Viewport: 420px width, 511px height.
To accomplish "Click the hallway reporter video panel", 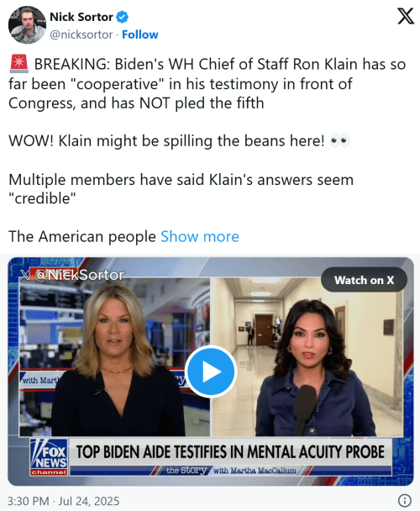I will (307, 357).
